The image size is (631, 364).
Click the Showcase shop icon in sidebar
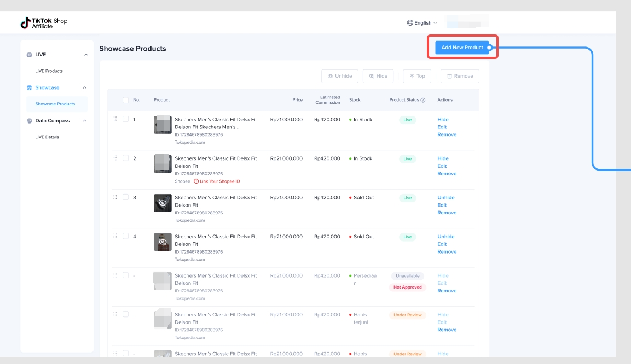coord(30,87)
